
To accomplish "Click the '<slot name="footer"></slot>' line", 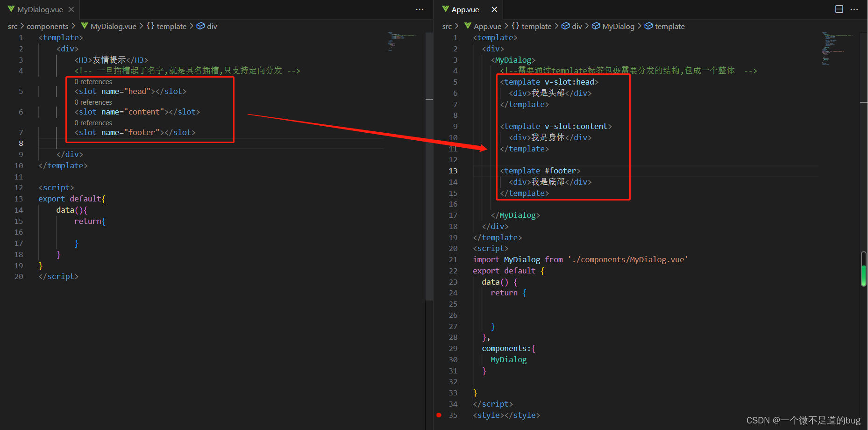I will (x=135, y=133).
